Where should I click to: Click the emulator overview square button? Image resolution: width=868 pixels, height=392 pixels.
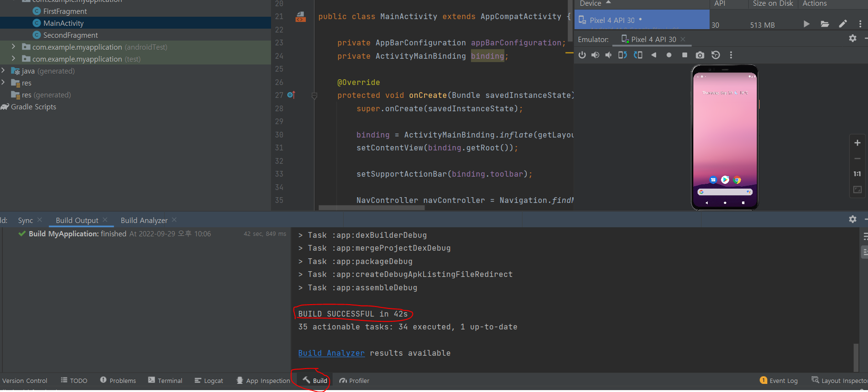685,55
